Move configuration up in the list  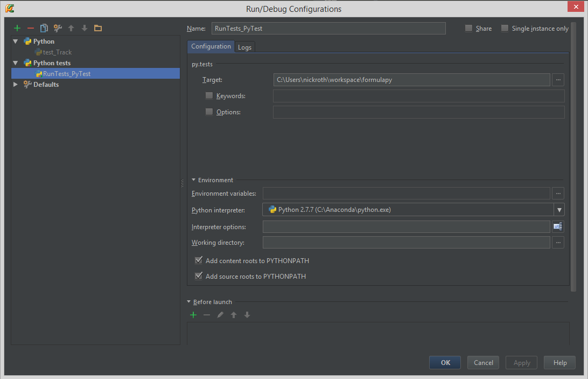(71, 28)
